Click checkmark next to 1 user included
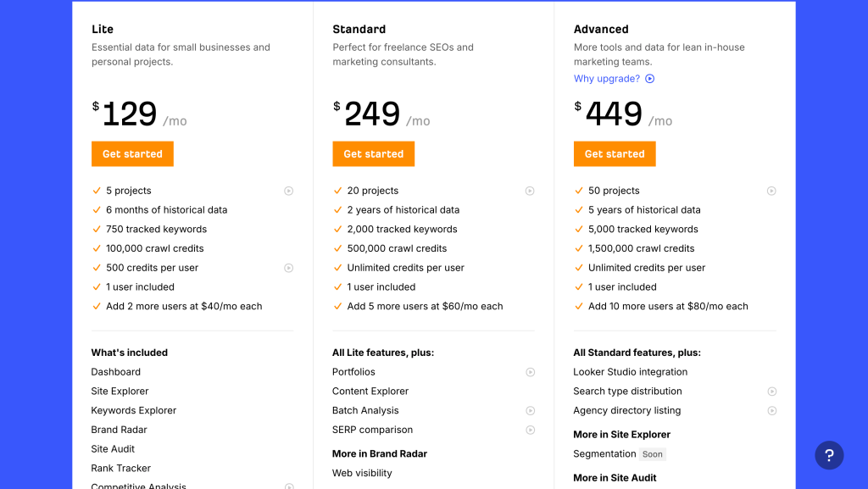Screen dimensions: 868x489 point(96,286)
